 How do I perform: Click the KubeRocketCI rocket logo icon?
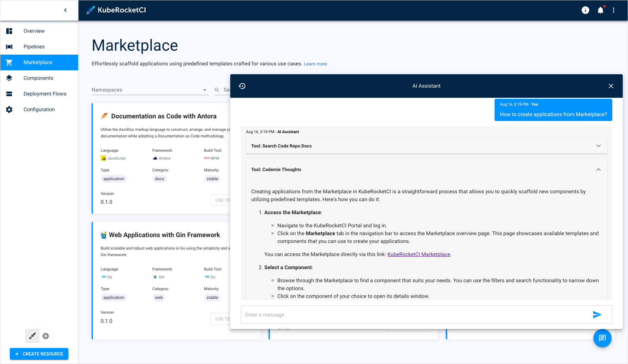(89, 10)
